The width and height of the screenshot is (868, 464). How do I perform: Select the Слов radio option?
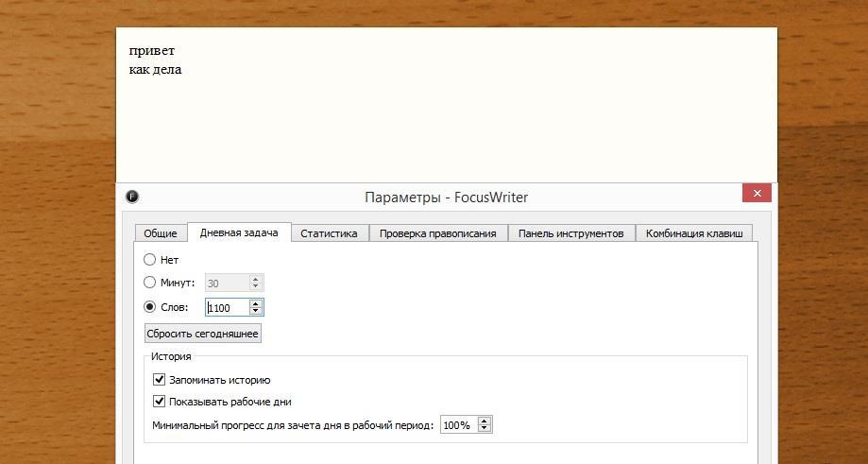click(150, 307)
